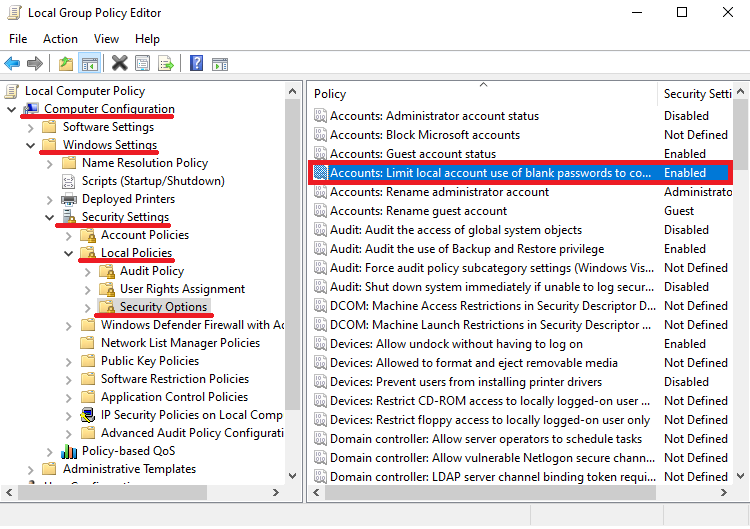Screen dimensions: 750x529
Task: Expand the Name Resolution Policy node
Action: click(x=50, y=164)
